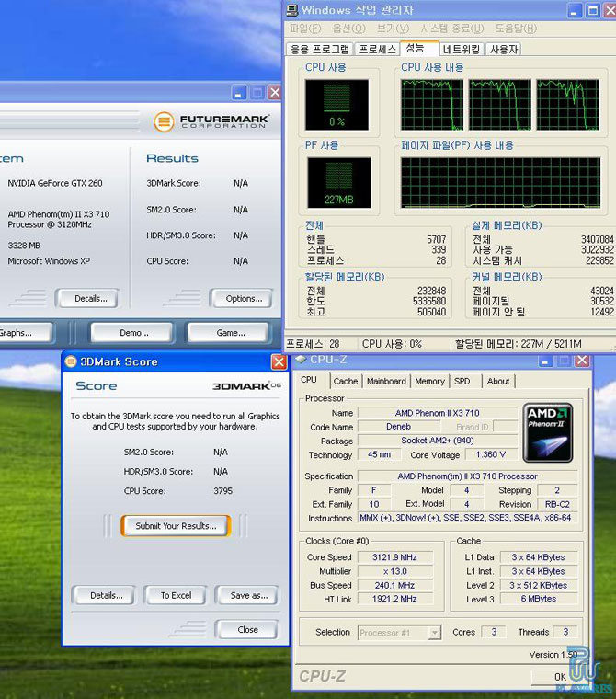
Task: Switch to the 프로세스 tab
Action: point(377,49)
